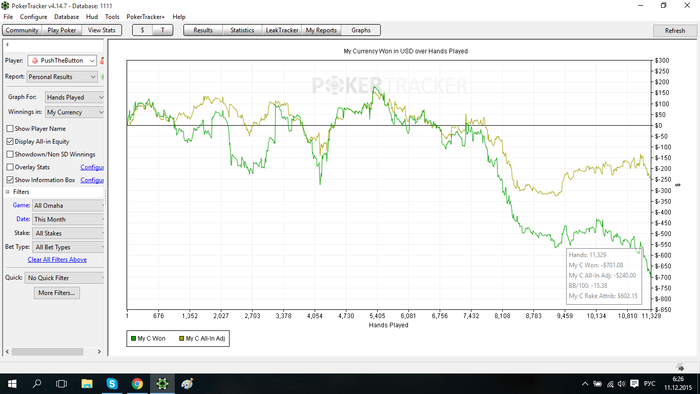The image size is (700, 394).
Task: Click the search field atop the sidebar
Action: (x=54, y=45)
